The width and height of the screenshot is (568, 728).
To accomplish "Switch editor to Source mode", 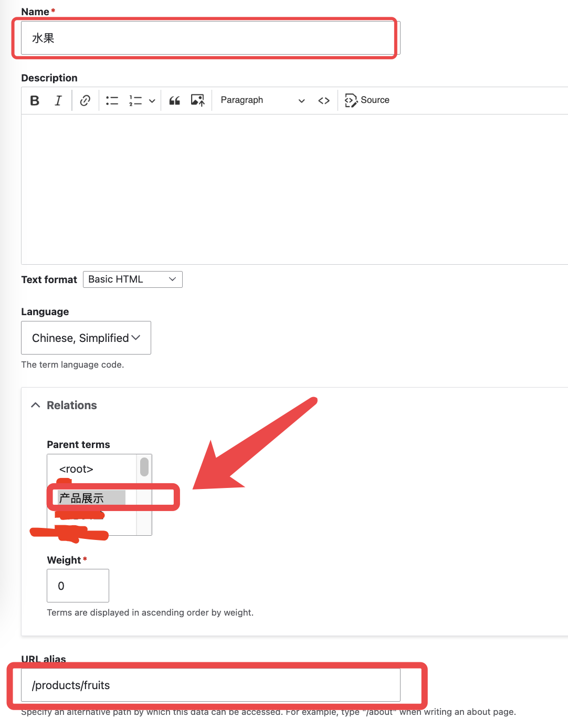I will (367, 100).
